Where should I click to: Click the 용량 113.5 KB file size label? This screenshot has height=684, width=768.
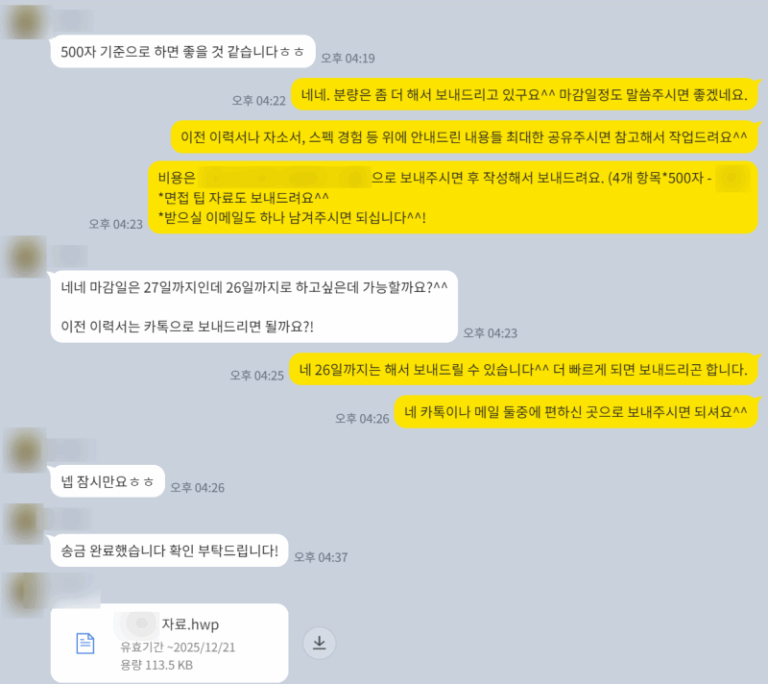(x=157, y=665)
